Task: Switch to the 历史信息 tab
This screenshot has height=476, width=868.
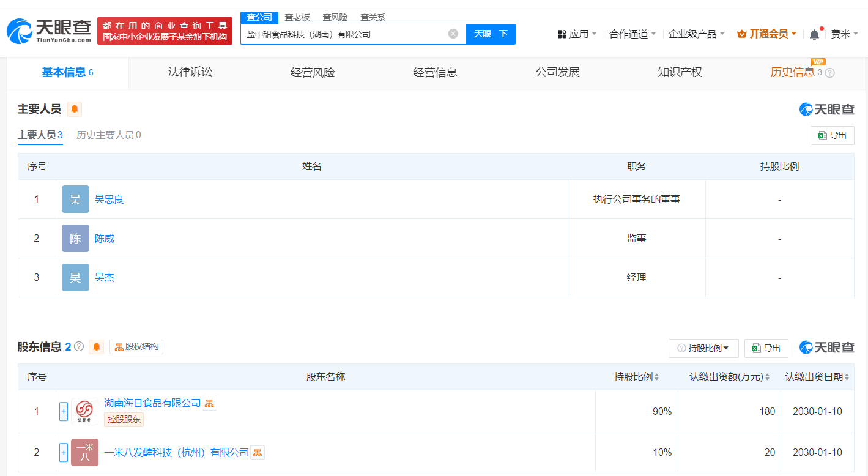Action: [793, 73]
